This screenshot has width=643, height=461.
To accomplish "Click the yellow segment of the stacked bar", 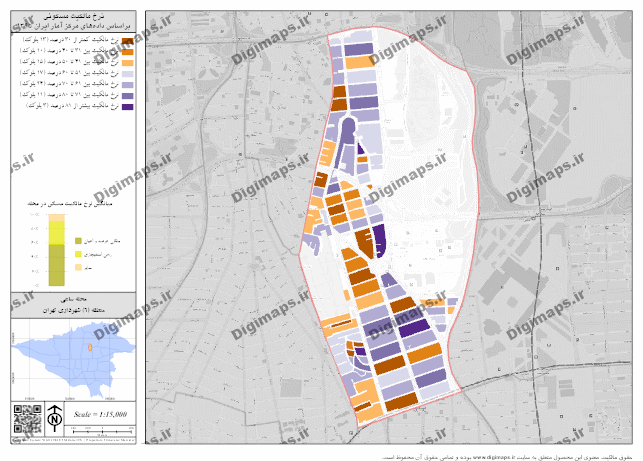I will (x=57, y=233).
